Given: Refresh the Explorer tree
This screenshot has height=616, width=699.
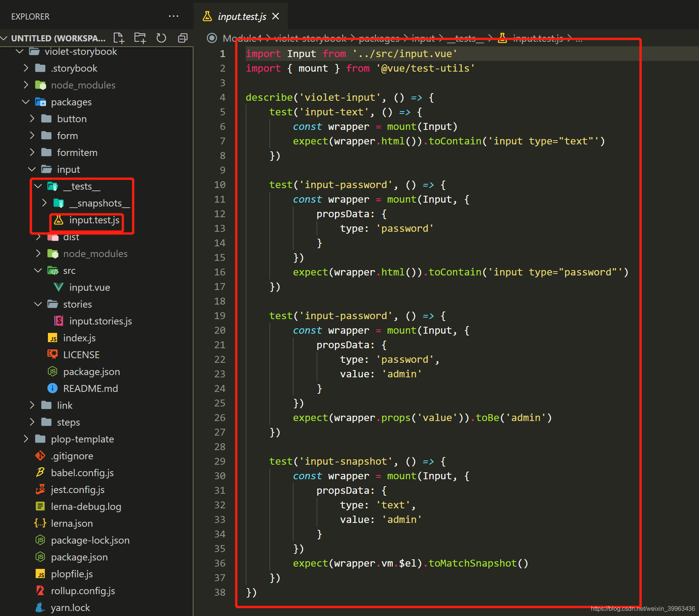Looking at the screenshot, I should (161, 38).
